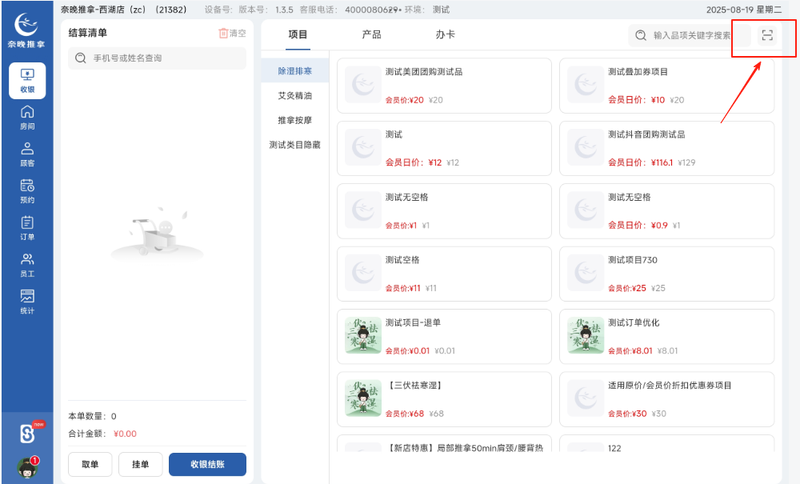The width and height of the screenshot is (800, 484).
Task: Click price 会员价:¥68
Action: tap(405, 414)
